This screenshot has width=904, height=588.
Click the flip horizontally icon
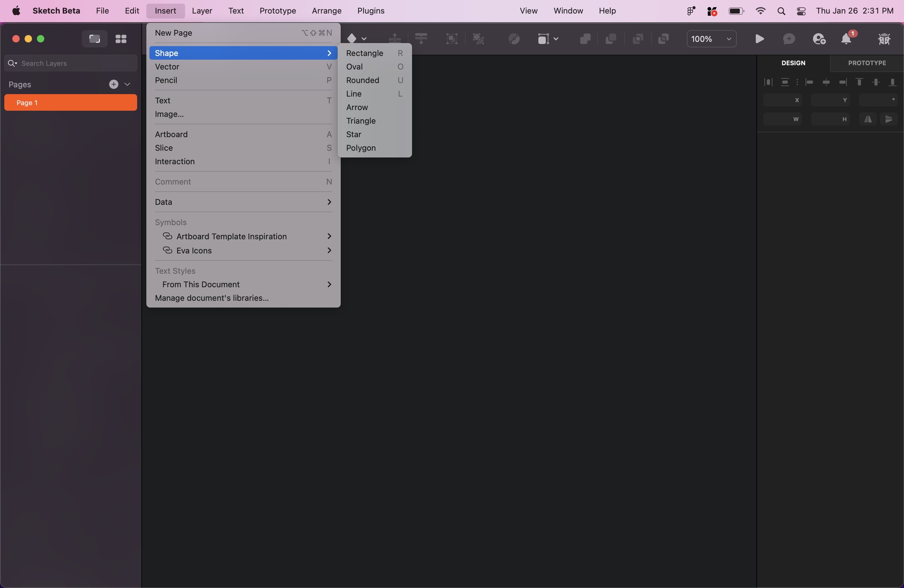point(868,119)
